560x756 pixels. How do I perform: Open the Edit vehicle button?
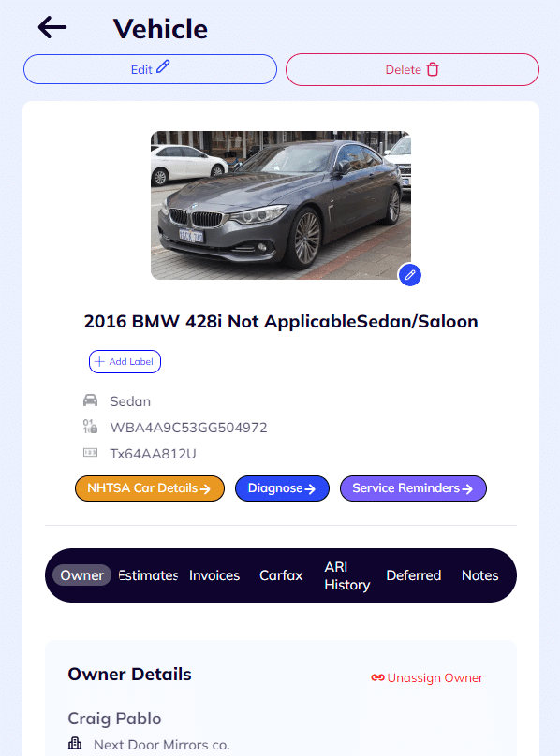point(150,69)
